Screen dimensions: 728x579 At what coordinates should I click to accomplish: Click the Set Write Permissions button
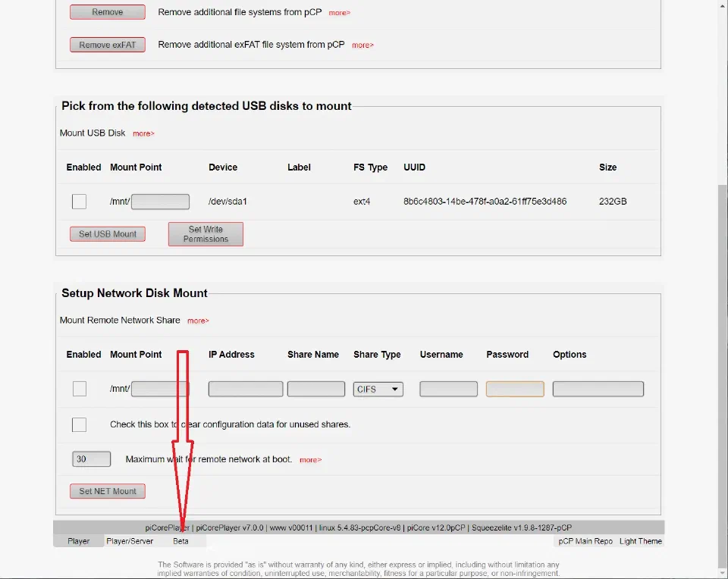tap(206, 234)
